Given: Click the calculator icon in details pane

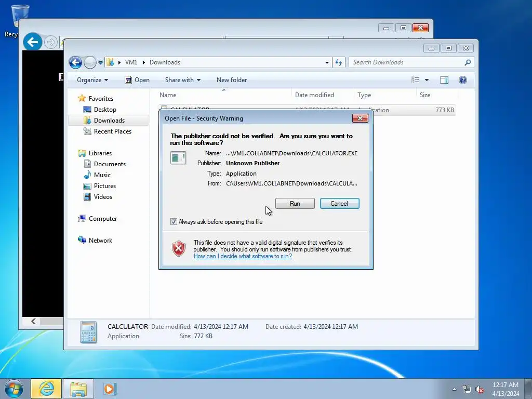Looking at the screenshot, I should [x=88, y=332].
